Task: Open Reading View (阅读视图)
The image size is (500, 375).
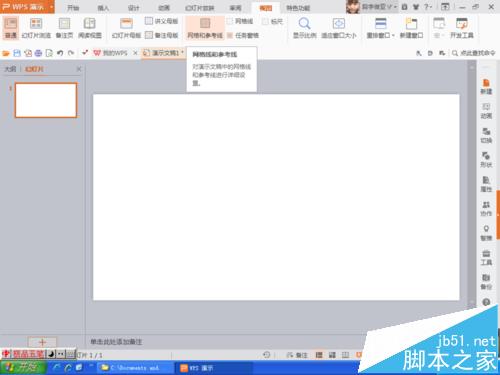Action: pyautogui.click(x=90, y=28)
